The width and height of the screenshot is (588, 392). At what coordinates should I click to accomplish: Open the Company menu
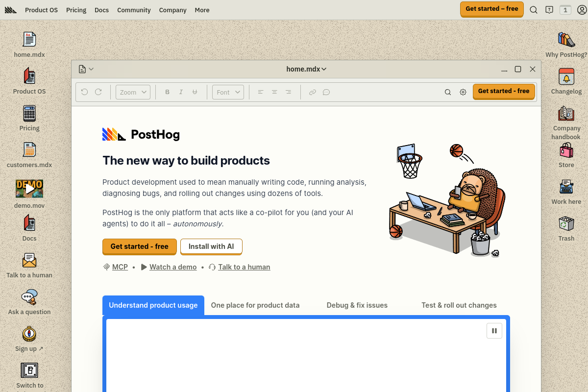pos(172,10)
